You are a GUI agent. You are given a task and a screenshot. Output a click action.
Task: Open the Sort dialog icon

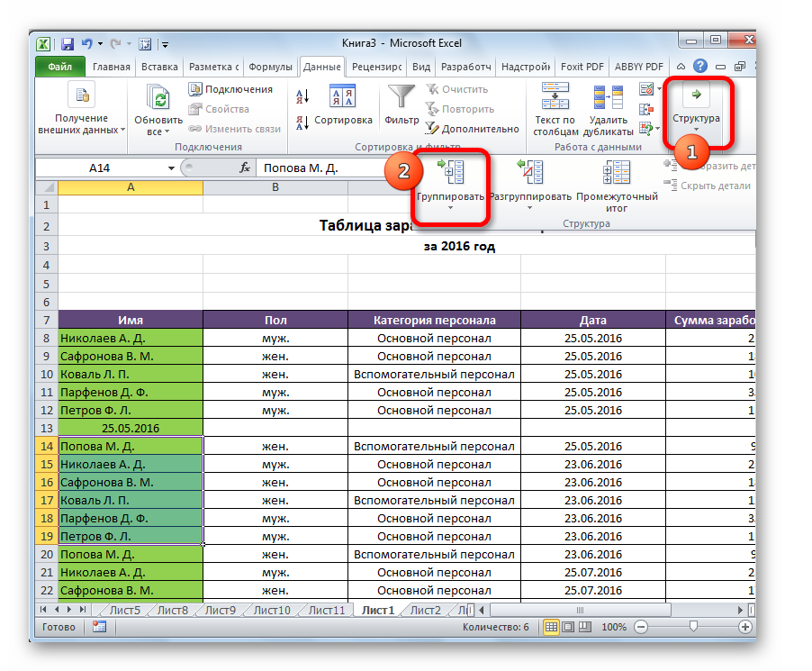342,97
